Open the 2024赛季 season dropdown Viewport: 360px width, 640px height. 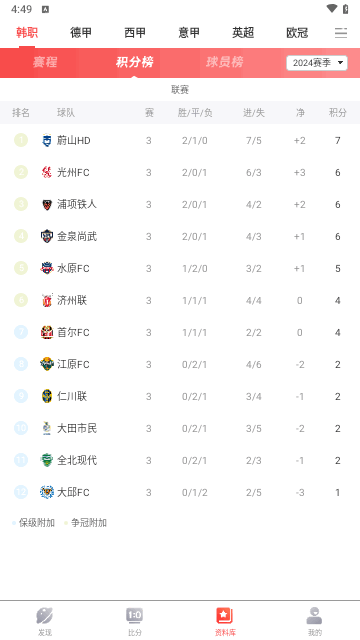pyautogui.click(x=317, y=63)
